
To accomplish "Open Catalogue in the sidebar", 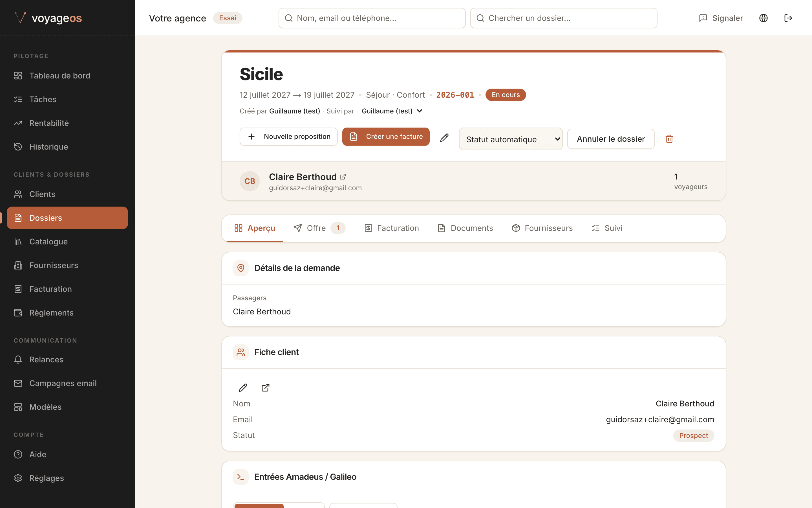I will point(67,242).
